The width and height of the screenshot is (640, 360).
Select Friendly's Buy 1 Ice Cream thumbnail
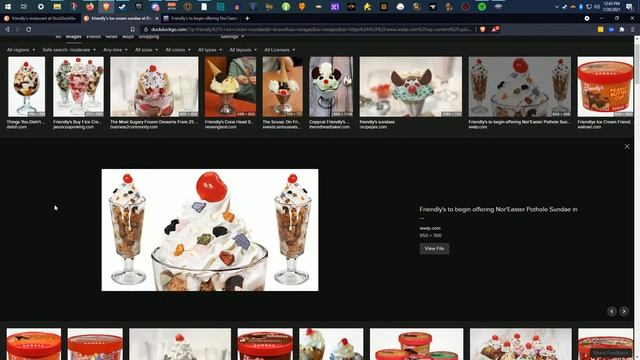click(78, 87)
